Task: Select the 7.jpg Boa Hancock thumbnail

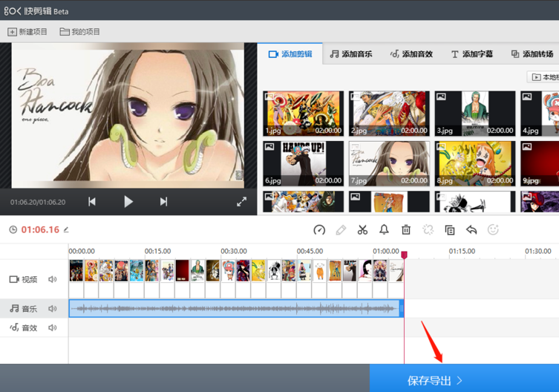Action: click(389, 164)
